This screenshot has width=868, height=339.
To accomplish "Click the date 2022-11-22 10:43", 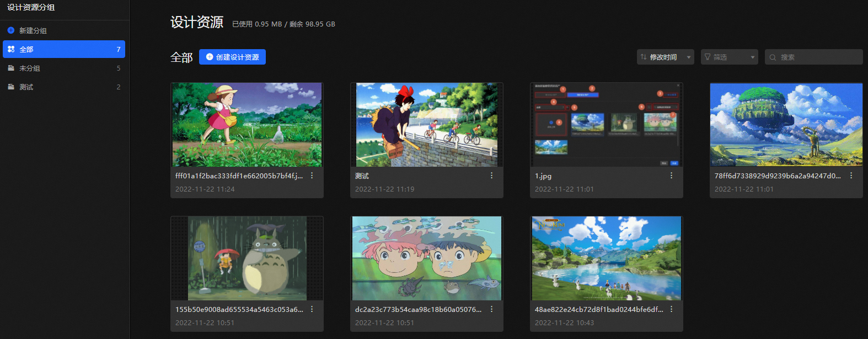I will click(565, 322).
